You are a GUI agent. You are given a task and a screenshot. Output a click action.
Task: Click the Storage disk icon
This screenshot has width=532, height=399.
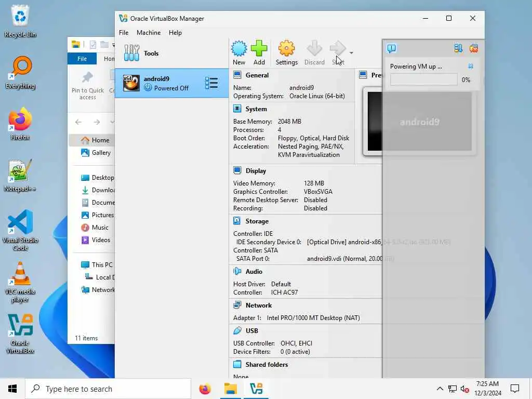[x=237, y=221]
